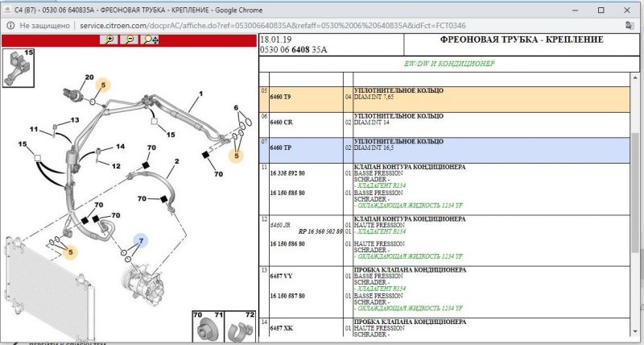Click the zoom in magnifier icon
644x345 pixels.
[x=108, y=39]
